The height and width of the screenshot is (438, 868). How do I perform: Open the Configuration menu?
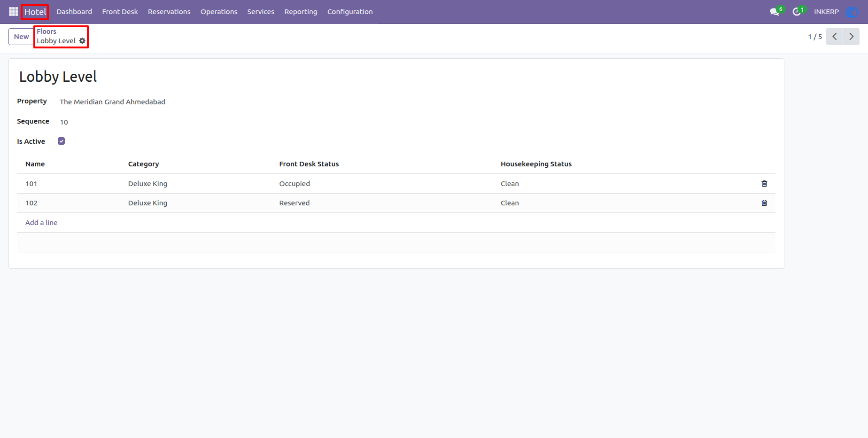[x=350, y=12]
